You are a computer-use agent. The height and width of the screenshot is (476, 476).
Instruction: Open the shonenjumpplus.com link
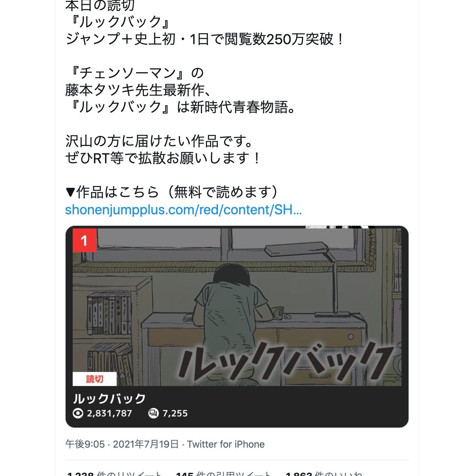[x=183, y=210]
